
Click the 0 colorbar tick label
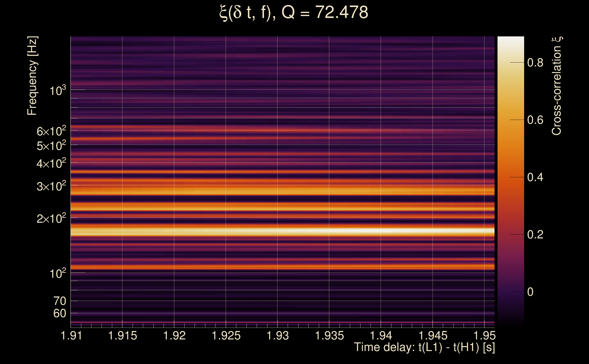(530, 292)
